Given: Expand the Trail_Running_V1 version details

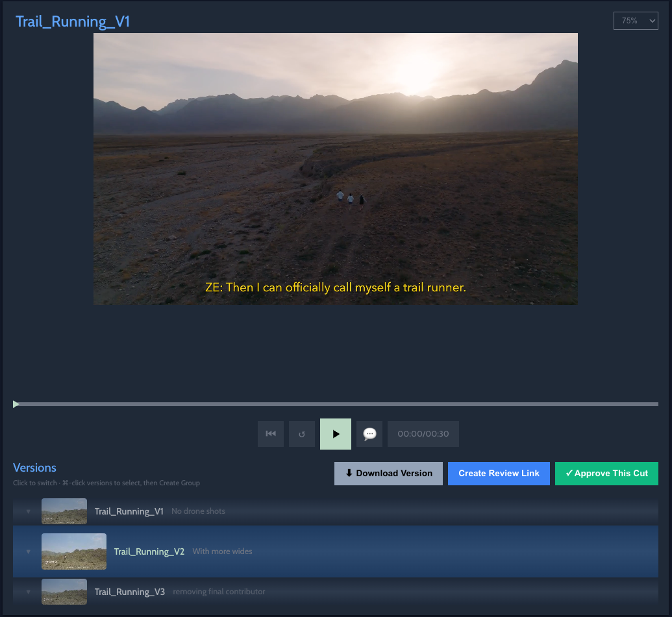Looking at the screenshot, I should 28,511.
